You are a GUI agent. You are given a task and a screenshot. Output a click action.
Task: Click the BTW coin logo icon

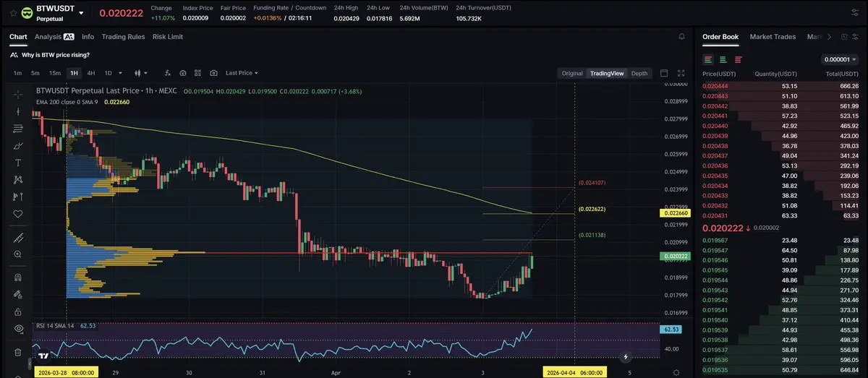[27, 12]
